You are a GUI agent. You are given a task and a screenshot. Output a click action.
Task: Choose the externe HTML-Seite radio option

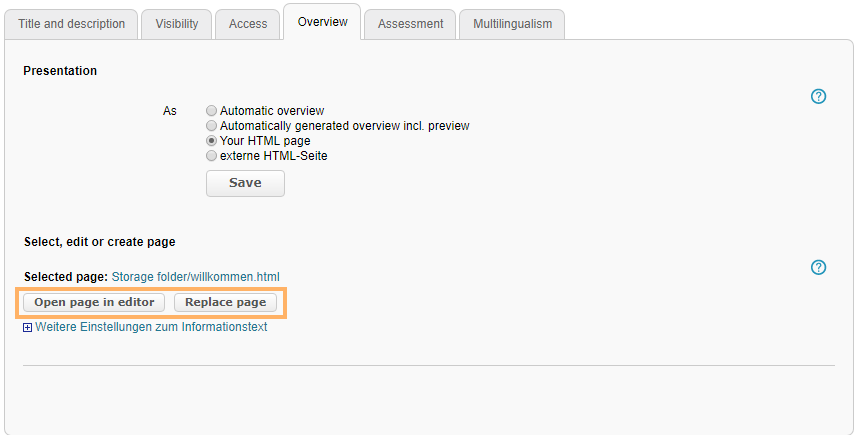click(x=211, y=156)
